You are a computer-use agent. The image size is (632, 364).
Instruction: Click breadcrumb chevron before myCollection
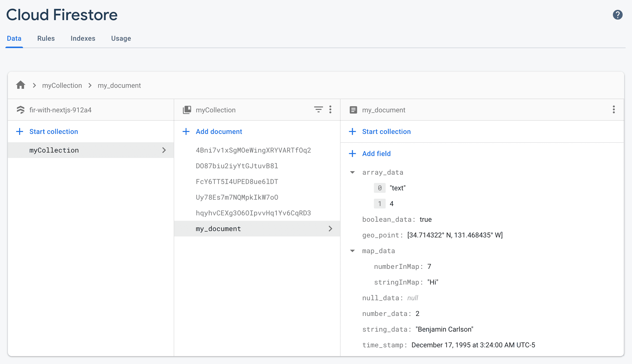(34, 86)
